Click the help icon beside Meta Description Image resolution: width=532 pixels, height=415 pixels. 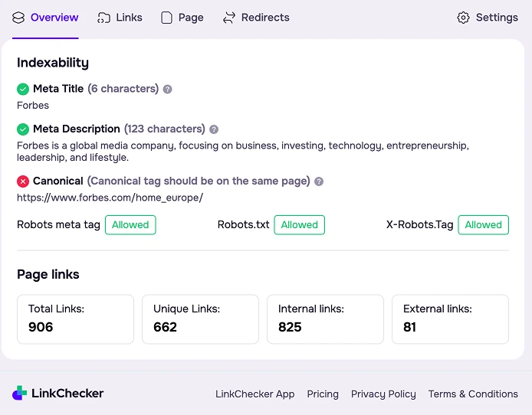214,129
